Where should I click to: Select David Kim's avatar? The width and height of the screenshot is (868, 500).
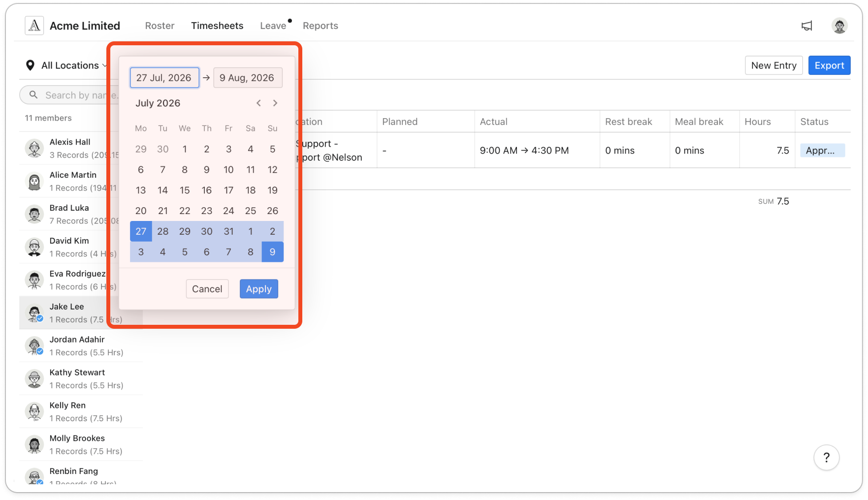click(x=34, y=247)
